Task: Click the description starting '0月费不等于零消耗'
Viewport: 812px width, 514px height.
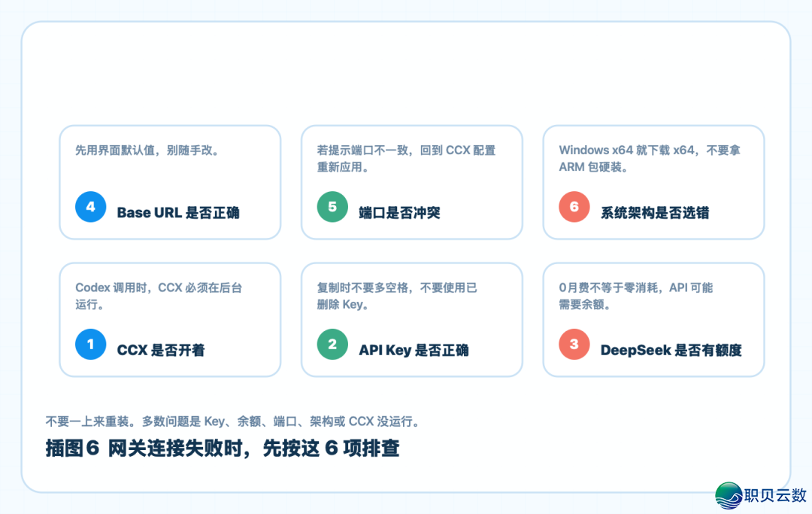Action: coord(636,296)
